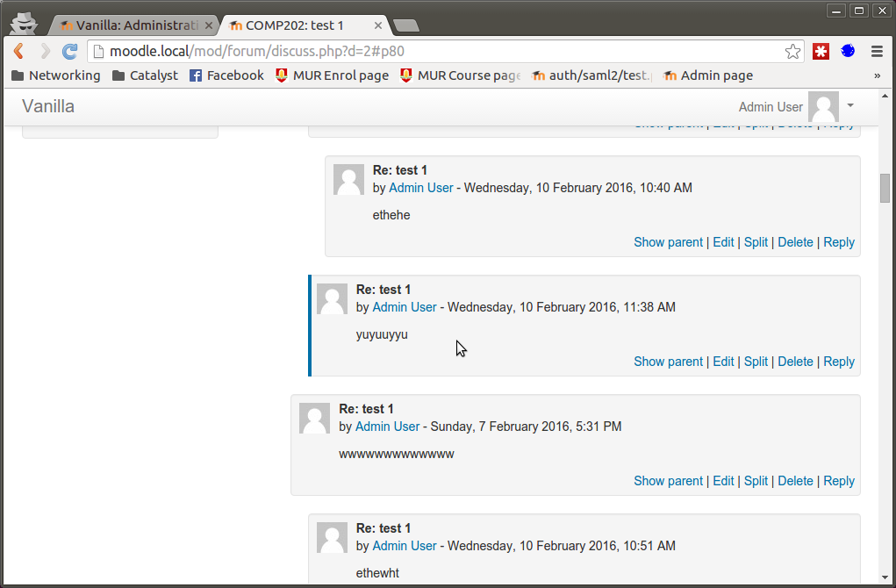Open Admin User profile on the 10:51 AM post
This screenshot has width=896, height=588.
[405, 546]
